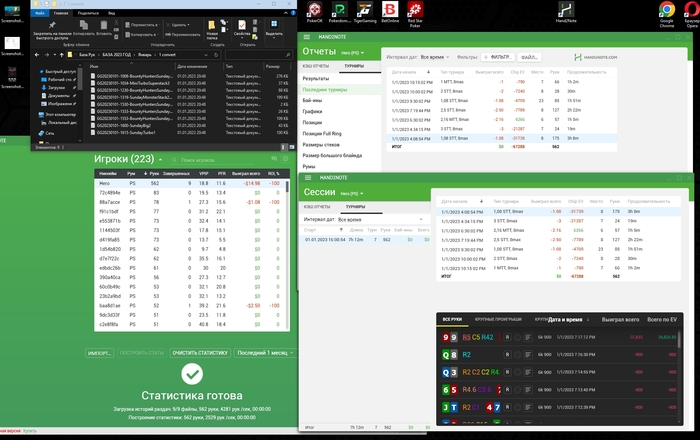Viewport: 700px width, 440px height.
Task: Switch to КЭШ ОТЧЕТЫ tab in Сессии
Action: pos(317,207)
